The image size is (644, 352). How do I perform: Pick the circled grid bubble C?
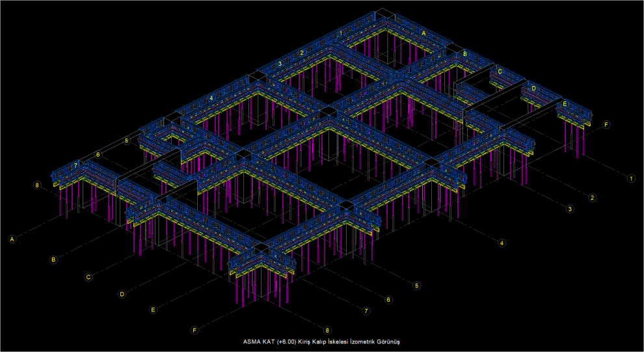pos(88,277)
